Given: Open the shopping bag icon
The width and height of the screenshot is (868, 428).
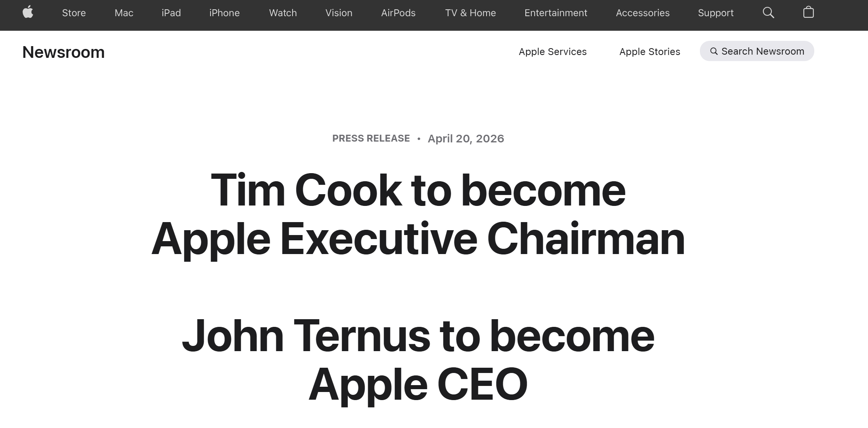Looking at the screenshot, I should point(808,13).
